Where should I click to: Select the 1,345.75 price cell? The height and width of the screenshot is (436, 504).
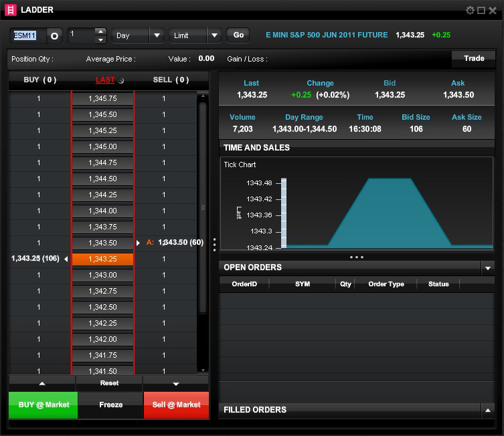coord(103,98)
